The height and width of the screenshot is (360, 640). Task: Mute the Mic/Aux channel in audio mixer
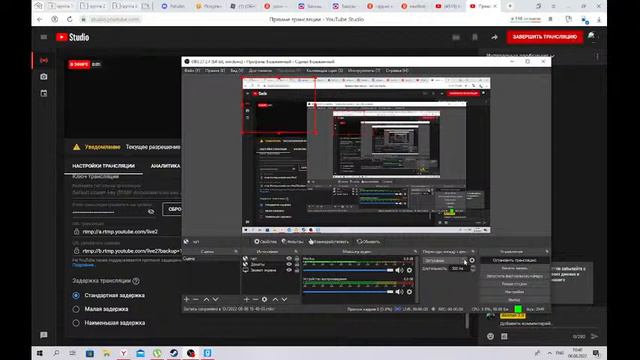(x=399, y=270)
